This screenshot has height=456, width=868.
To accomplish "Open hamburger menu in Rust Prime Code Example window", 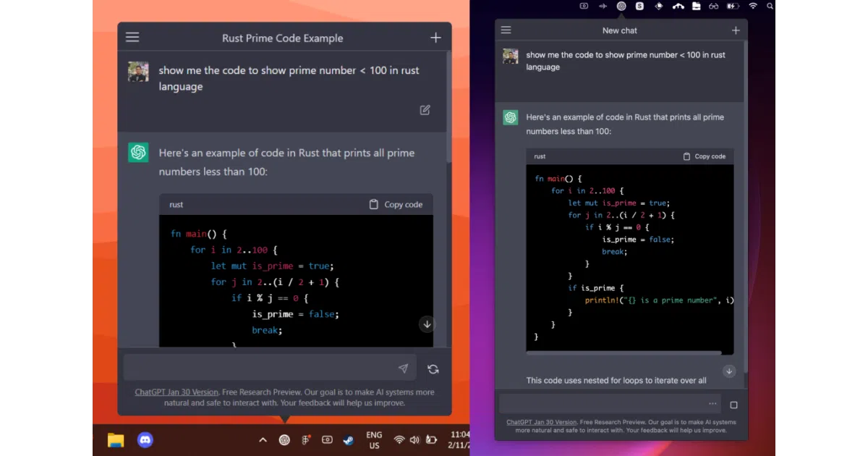I will (x=132, y=38).
